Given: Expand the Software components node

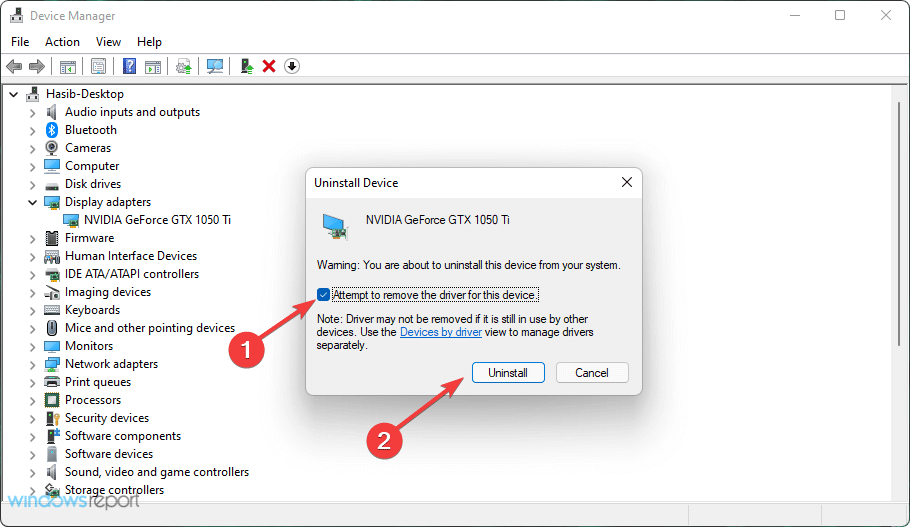Looking at the screenshot, I should click(x=32, y=436).
